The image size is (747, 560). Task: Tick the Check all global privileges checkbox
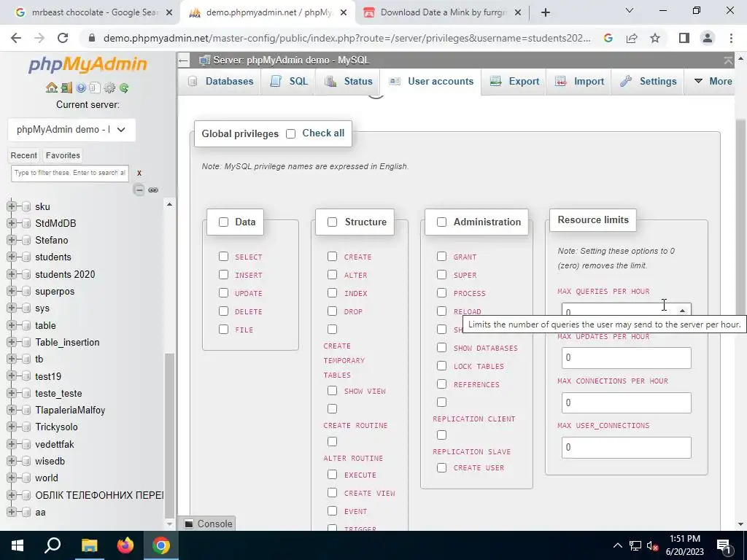tap(290, 134)
